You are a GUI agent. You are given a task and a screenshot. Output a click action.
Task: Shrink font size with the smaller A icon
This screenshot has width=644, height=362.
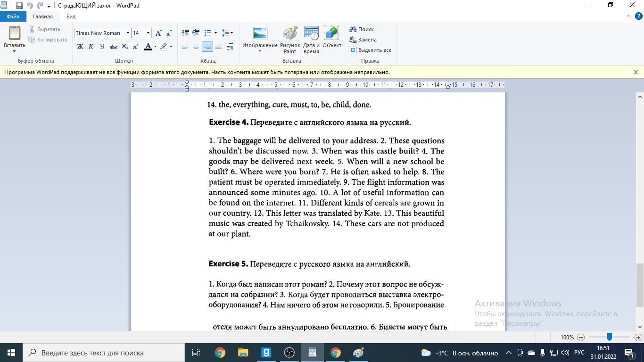pos(169,33)
